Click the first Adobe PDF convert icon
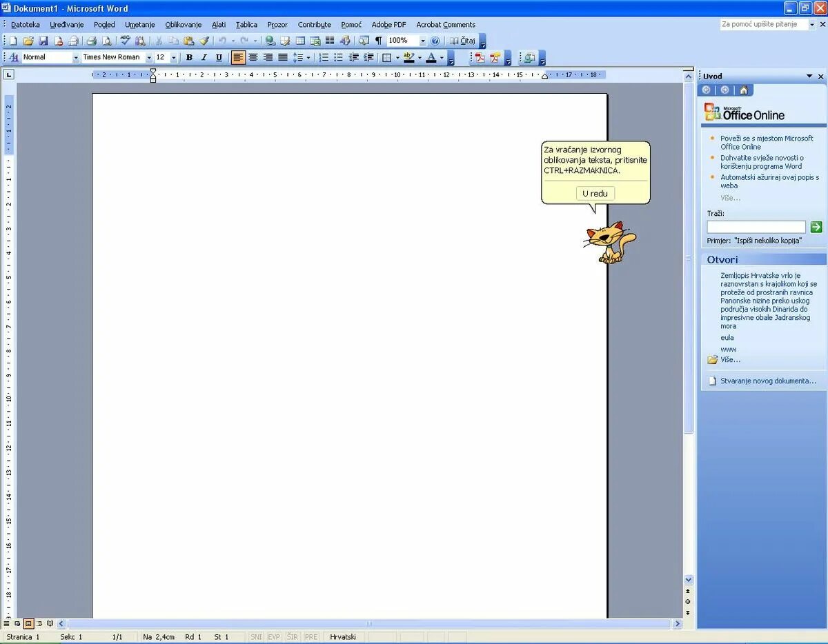Screen dimensions: 828x644 (x=480, y=57)
